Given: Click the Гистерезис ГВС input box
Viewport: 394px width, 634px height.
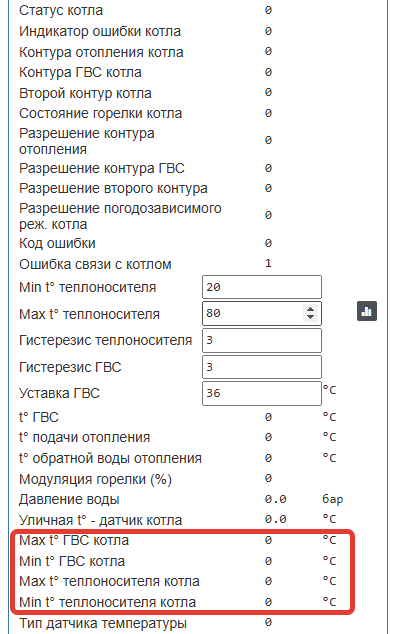Looking at the screenshot, I should 262,367.
